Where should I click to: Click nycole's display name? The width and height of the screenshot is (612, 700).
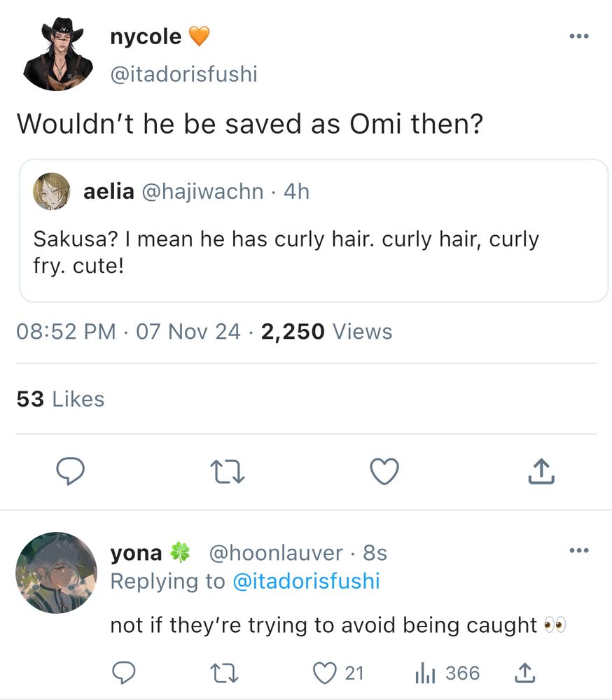coord(146,36)
